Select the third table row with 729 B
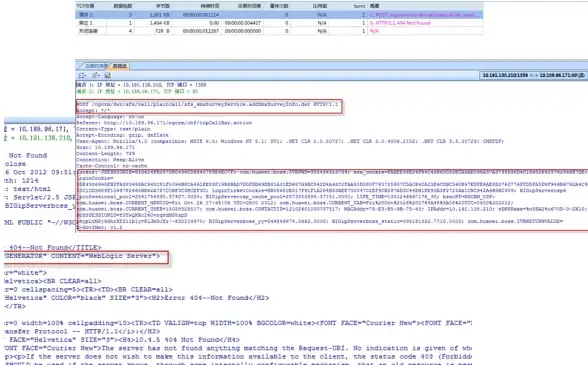Image resolution: width=588 pixels, height=365 pixels. click(279, 31)
